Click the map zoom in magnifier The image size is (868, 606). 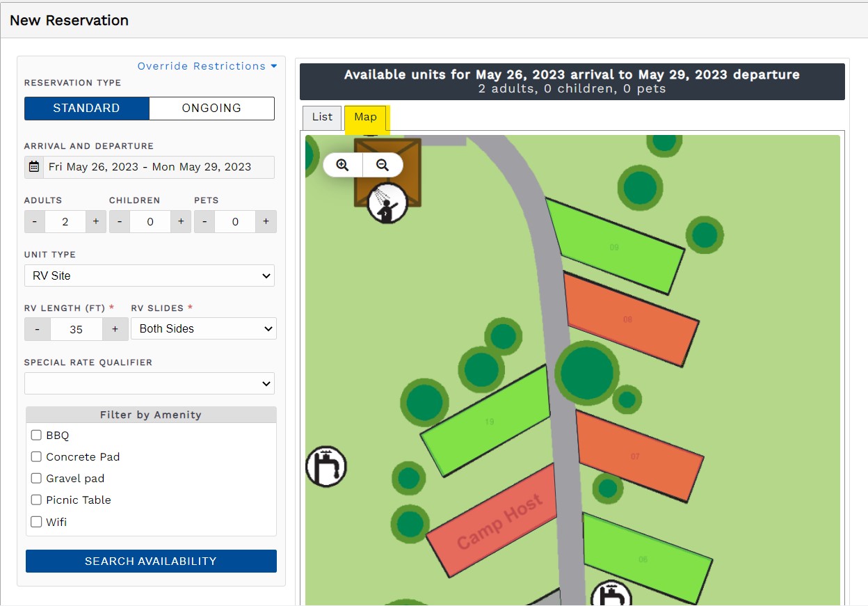(x=342, y=165)
